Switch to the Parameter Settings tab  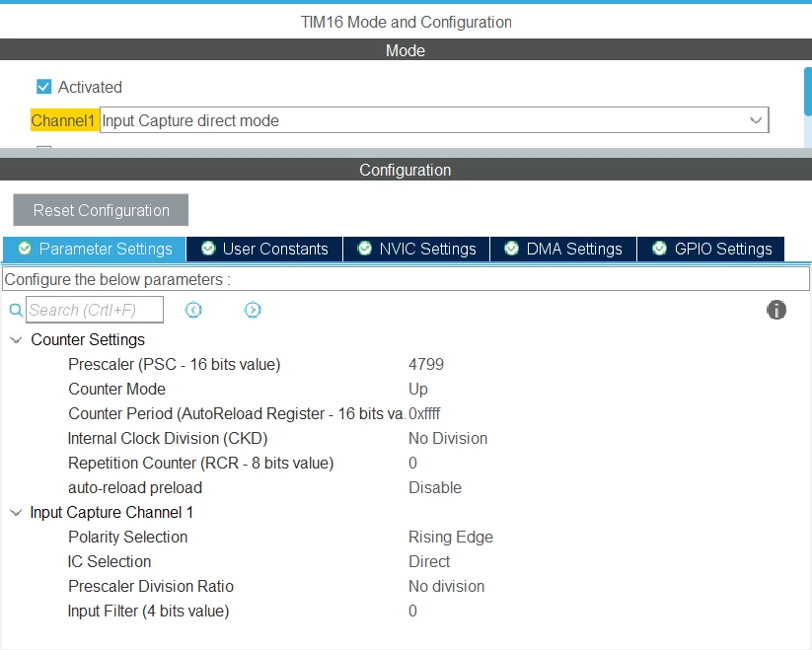pyautogui.click(x=95, y=249)
